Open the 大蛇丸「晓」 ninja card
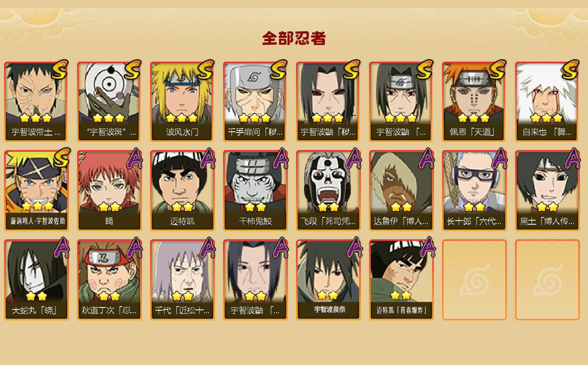588x365 pixels. [x=36, y=280]
